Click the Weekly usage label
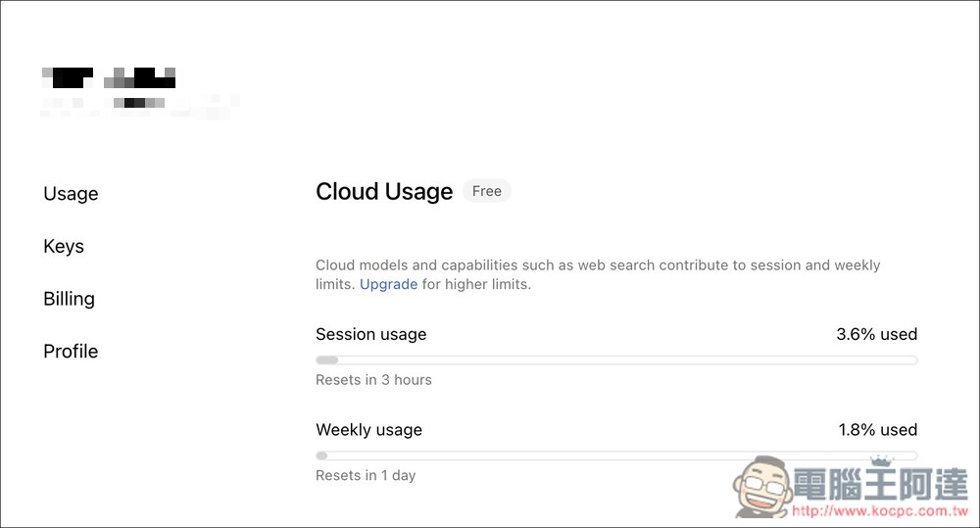 368,430
